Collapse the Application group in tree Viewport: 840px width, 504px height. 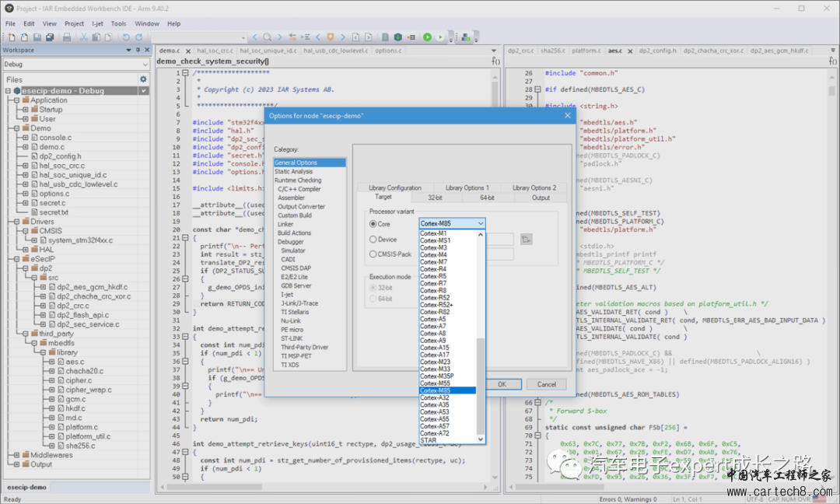(17, 100)
